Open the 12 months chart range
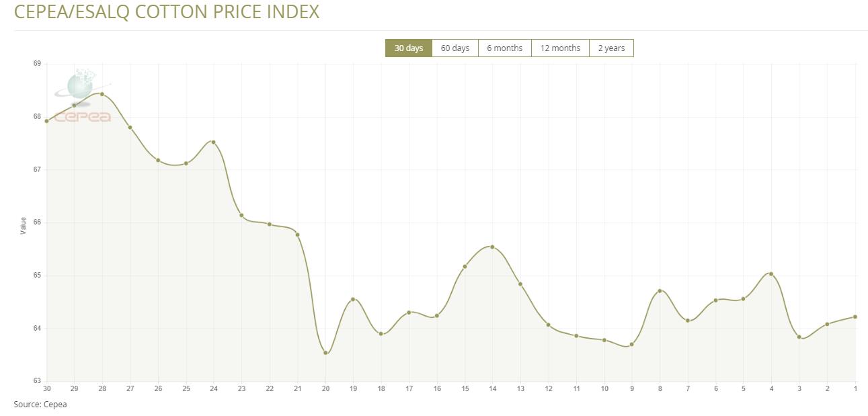Viewport: 868px width, 416px height. click(x=560, y=48)
